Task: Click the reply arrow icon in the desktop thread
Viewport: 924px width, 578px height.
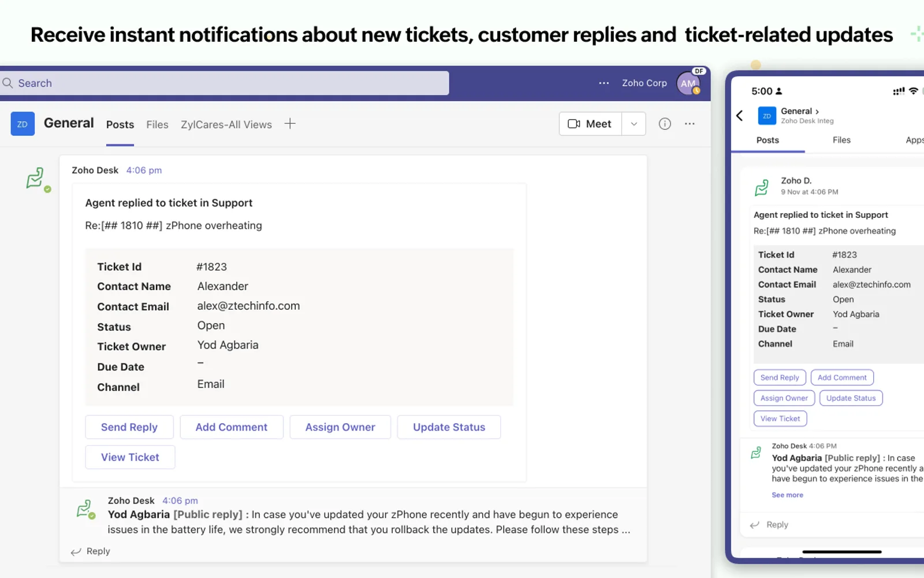Action: click(x=76, y=552)
